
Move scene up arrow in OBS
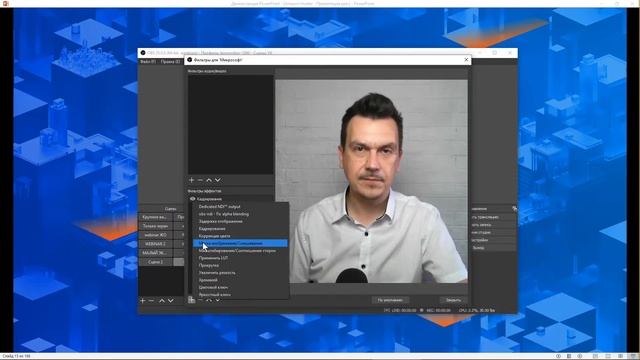(162, 301)
